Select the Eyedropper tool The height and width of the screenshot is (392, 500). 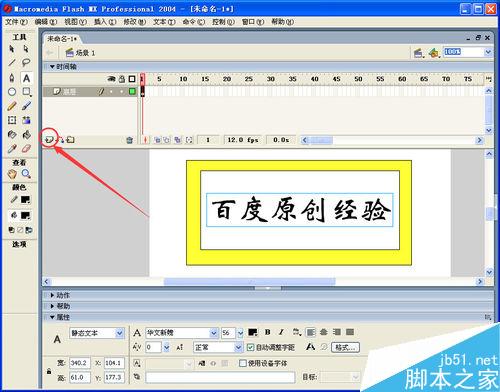click(12, 148)
